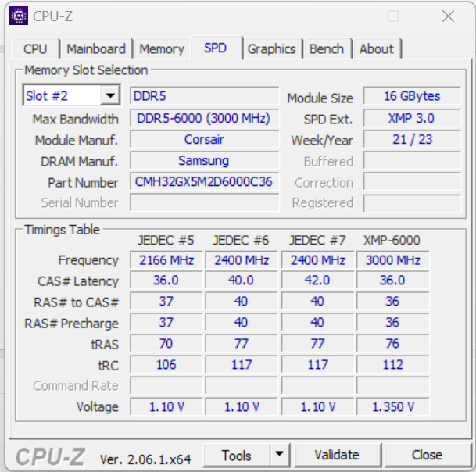Switch to the CPU tab
Image resolution: width=476 pixels, height=472 pixels.
(x=35, y=49)
